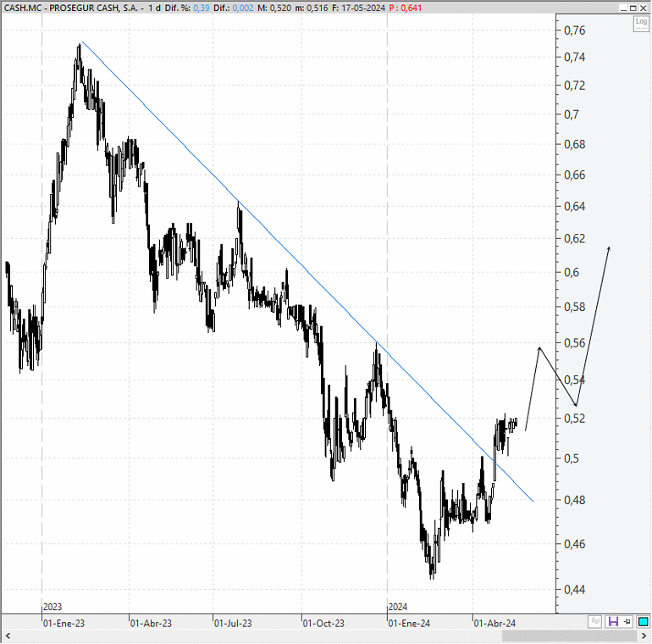652x644 pixels.
Task: Click the '01-Abr-23' date label
Action: click(x=151, y=623)
